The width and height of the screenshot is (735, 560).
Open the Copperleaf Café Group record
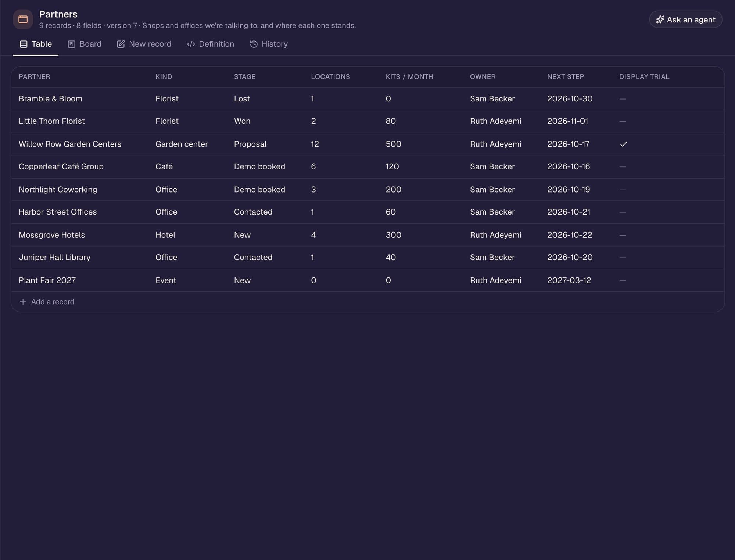tap(61, 166)
